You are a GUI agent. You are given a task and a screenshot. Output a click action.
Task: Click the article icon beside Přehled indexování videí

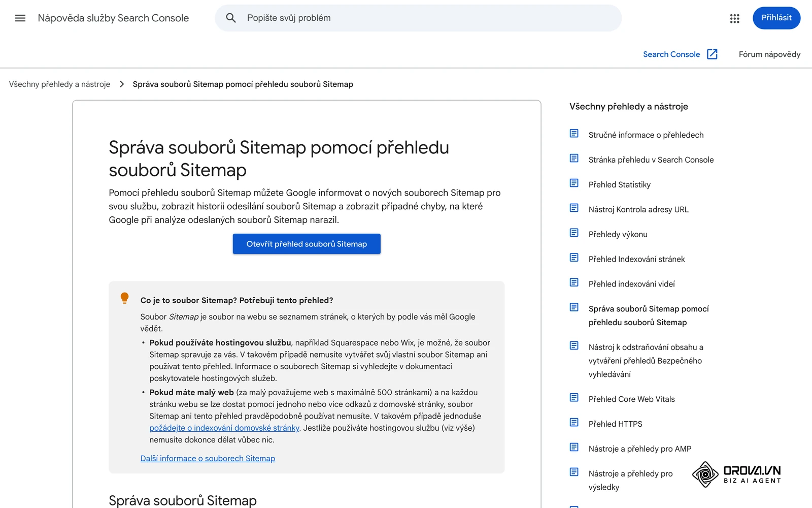tap(574, 283)
